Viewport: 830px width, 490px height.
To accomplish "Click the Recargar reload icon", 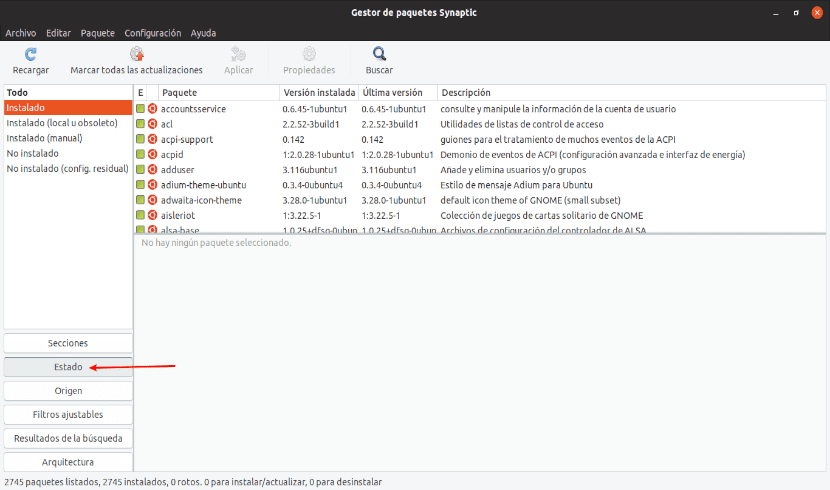I will [x=31, y=54].
